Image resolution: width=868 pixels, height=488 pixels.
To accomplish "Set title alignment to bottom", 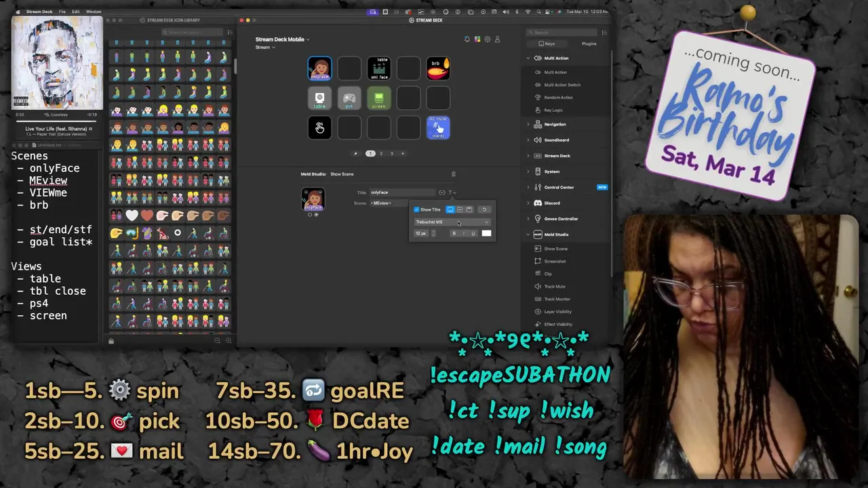I will click(x=450, y=209).
